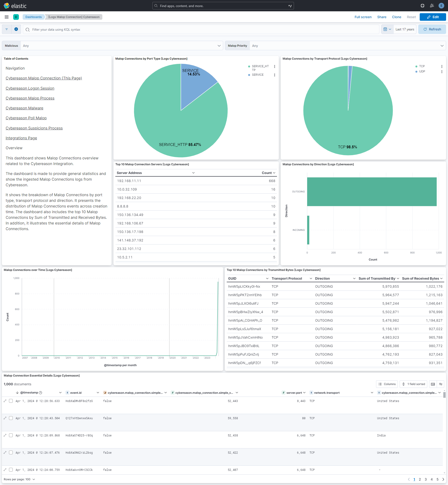Open the Integrations Page link
448x485 pixels.
click(x=21, y=138)
